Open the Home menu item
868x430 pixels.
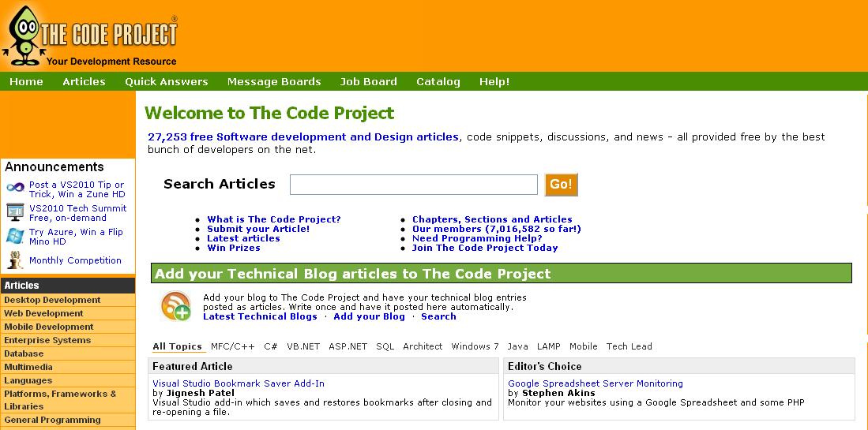click(26, 82)
